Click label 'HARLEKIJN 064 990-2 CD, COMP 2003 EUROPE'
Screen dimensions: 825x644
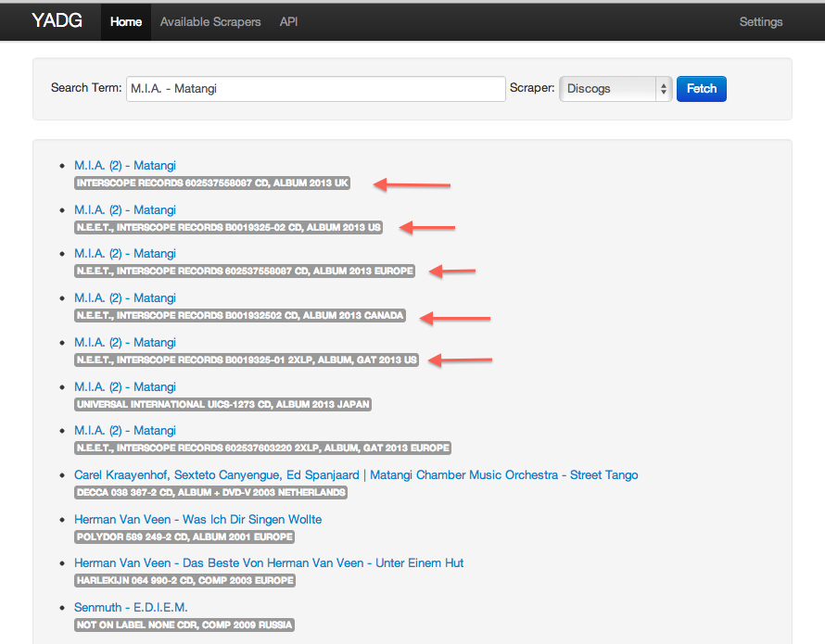(x=184, y=580)
